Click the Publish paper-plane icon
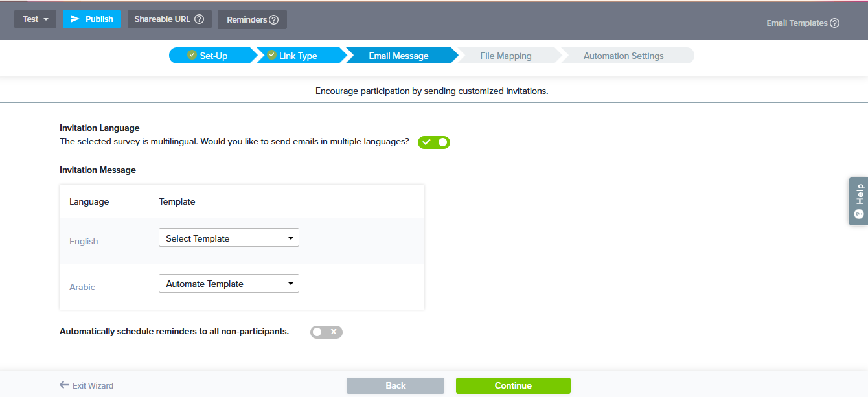 coord(75,19)
